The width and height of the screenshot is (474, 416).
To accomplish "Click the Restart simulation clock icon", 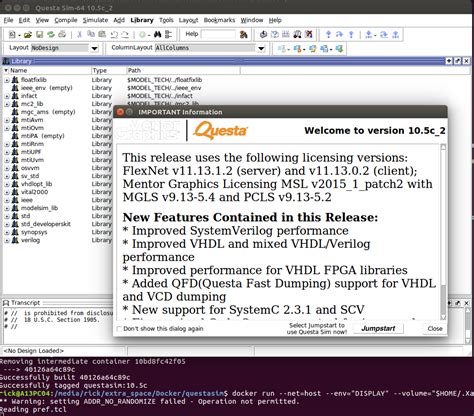I will pyautogui.click(x=263, y=34).
